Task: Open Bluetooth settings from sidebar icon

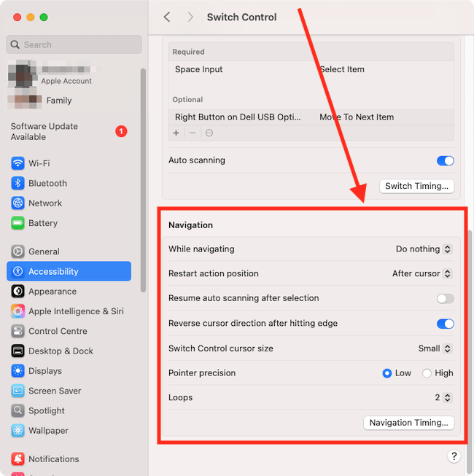Action: 18,183
